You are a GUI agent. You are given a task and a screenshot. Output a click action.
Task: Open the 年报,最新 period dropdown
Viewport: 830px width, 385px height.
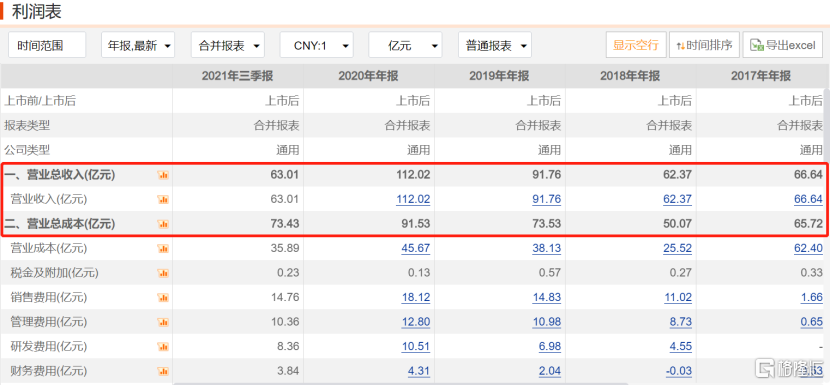click(x=138, y=45)
